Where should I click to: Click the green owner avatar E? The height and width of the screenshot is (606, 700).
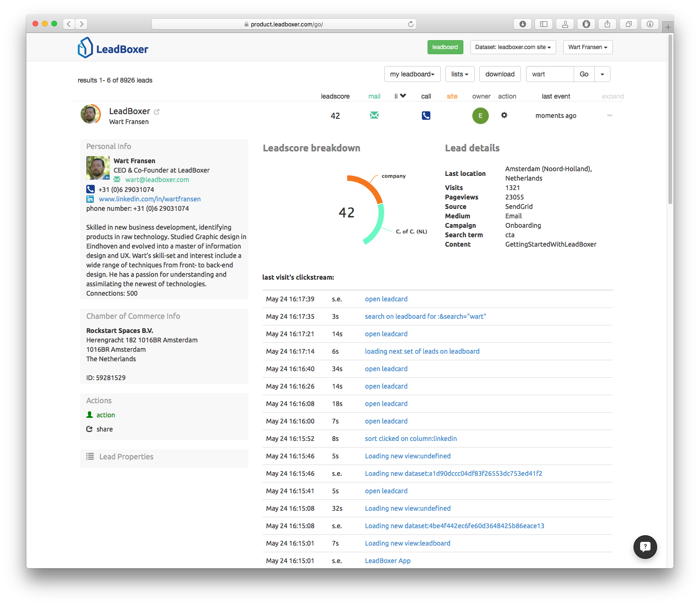click(x=480, y=116)
